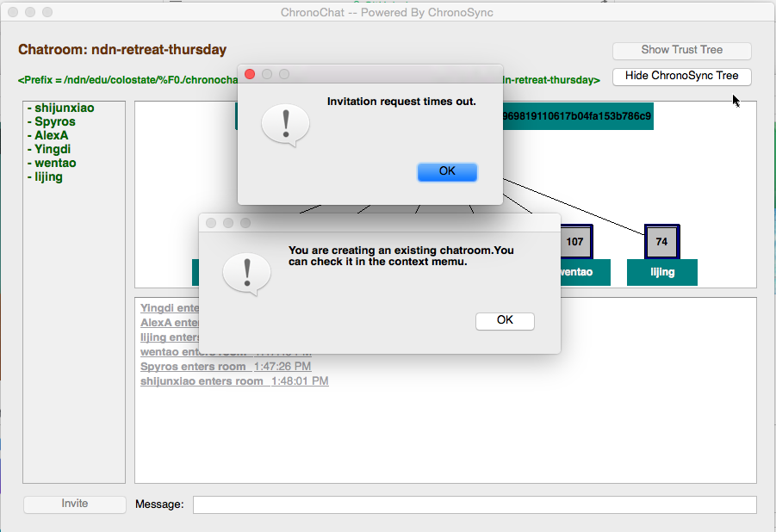Pick Yingdi in the member list
Viewport: 776px width, 532px height.
(52, 150)
